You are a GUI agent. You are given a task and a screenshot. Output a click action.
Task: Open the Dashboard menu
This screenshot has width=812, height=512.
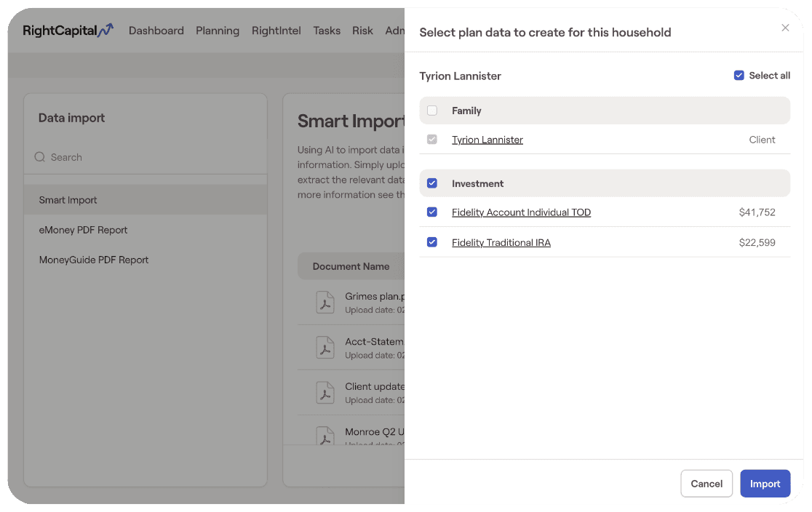tap(156, 31)
